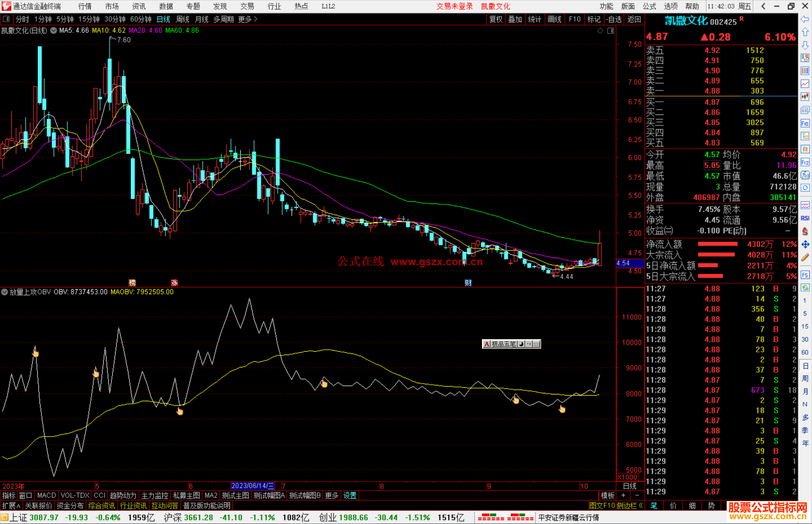Screen dimensions: 812x524
Task: Click the red line-chart trend sidebar icon
Action: pyautogui.click(x=805, y=83)
